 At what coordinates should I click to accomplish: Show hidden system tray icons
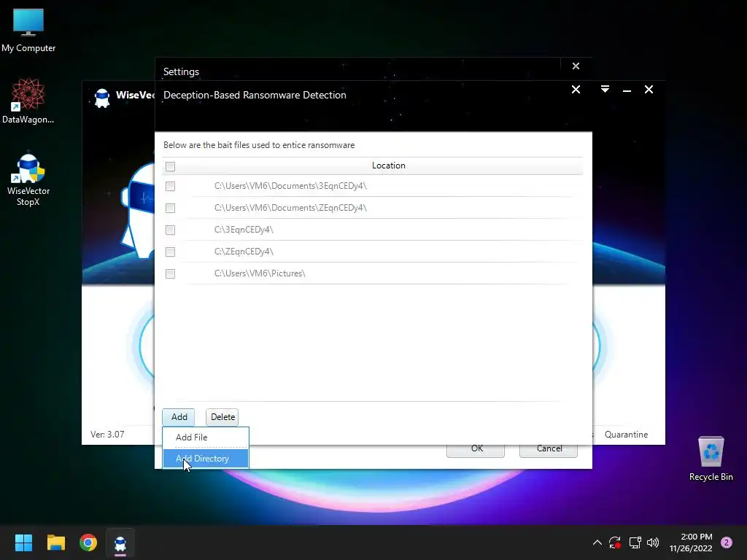click(597, 542)
